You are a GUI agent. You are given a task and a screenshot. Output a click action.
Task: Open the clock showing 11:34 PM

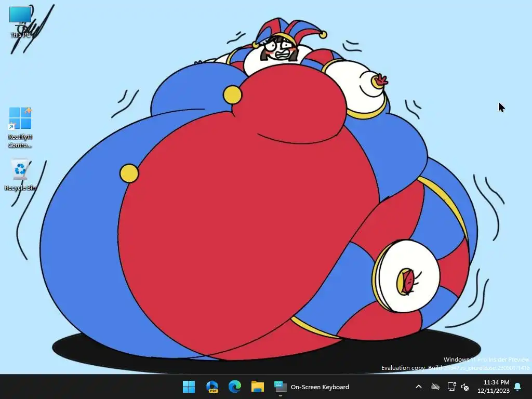click(494, 387)
